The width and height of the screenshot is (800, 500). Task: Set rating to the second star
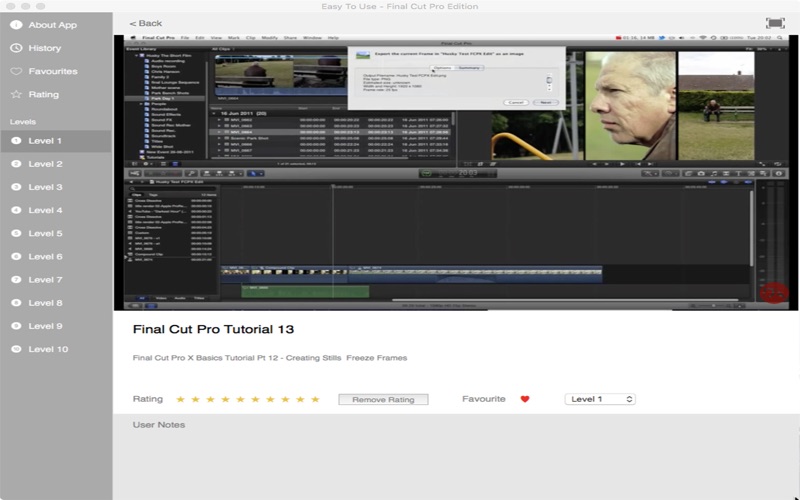(x=195, y=399)
